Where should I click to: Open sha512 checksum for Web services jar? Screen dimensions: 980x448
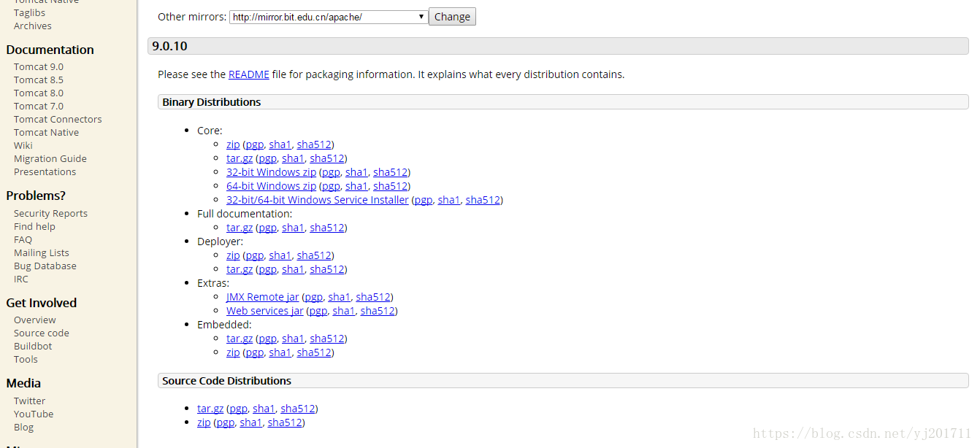click(378, 311)
